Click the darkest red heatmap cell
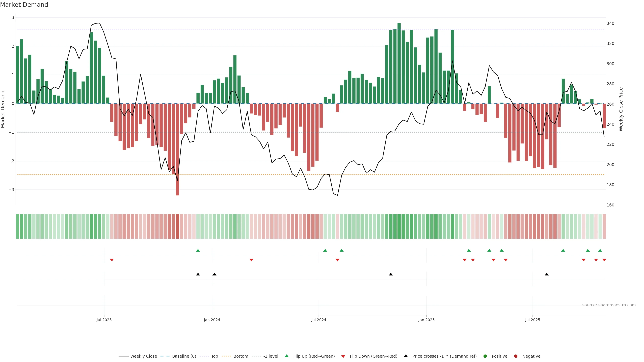This screenshot has height=362, width=644. pyautogui.click(x=177, y=226)
